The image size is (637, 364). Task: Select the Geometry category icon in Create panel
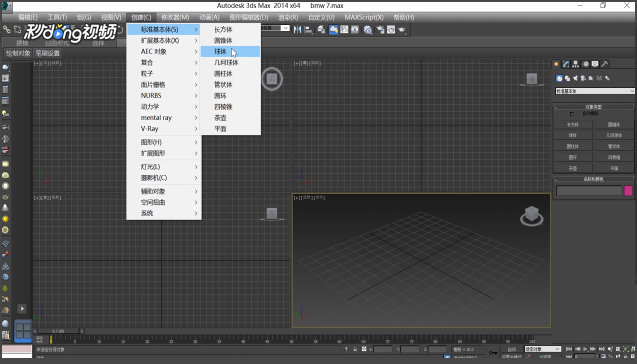click(559, 78)
